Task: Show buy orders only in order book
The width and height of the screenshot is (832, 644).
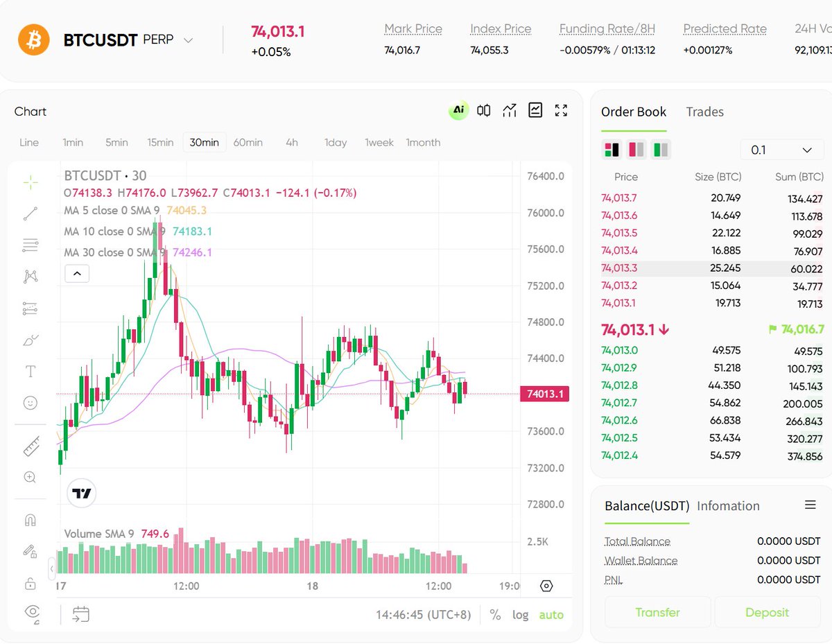Action: click(660, 149)
